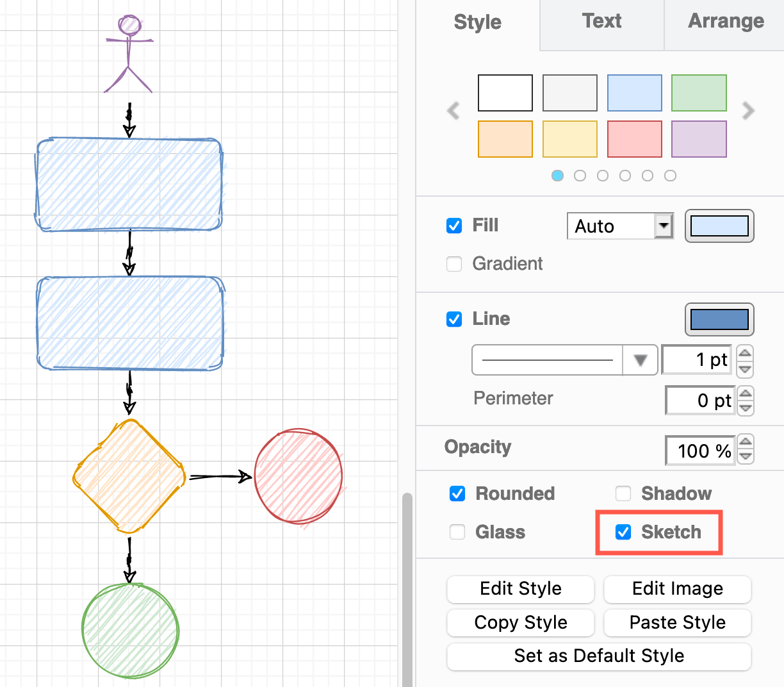Image resolution: width=784 pixels, height=687 pixels.
Task: Open the line style dropdown
Action: pos(640,360)
